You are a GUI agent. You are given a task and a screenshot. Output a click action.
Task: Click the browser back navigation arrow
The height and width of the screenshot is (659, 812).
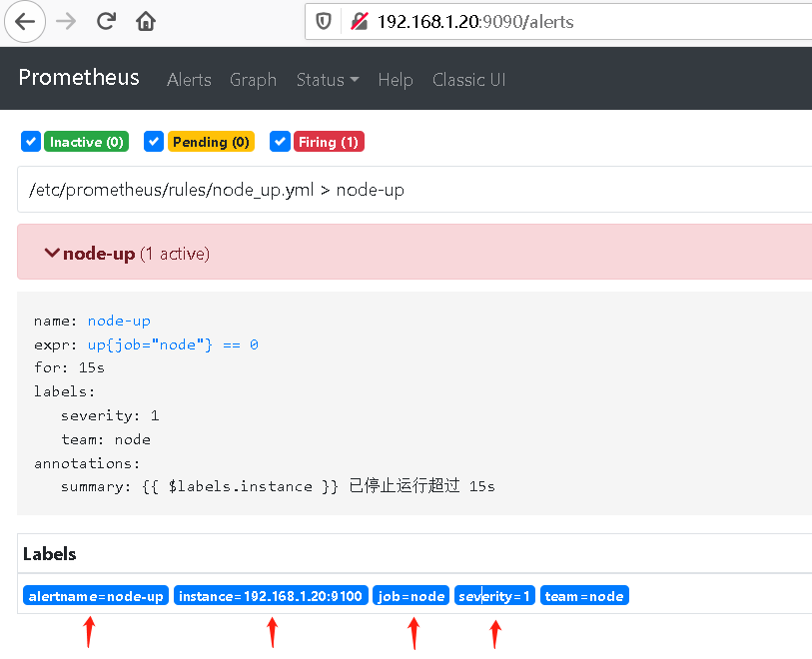click(x=24, y=21)
